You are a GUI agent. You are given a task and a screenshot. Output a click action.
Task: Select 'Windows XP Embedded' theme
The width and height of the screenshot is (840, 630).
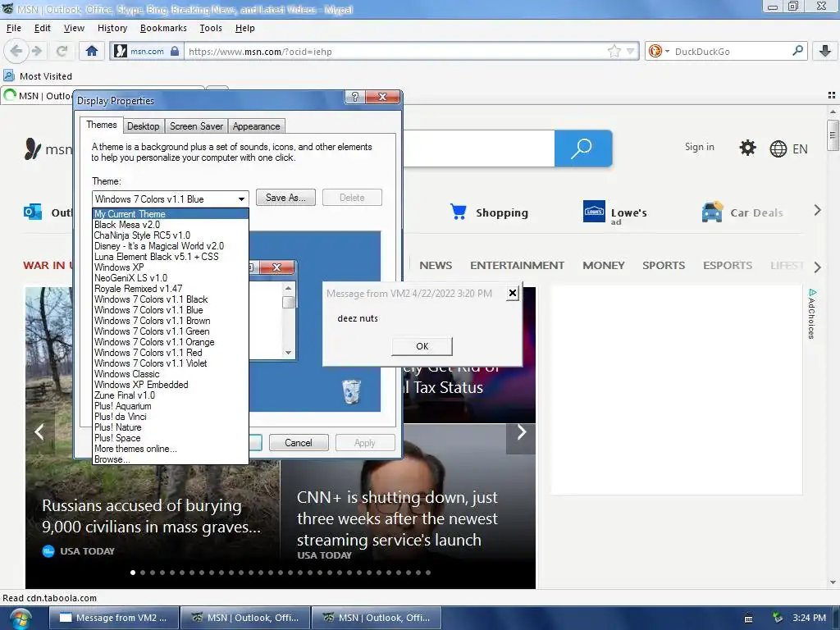[171, 385]
